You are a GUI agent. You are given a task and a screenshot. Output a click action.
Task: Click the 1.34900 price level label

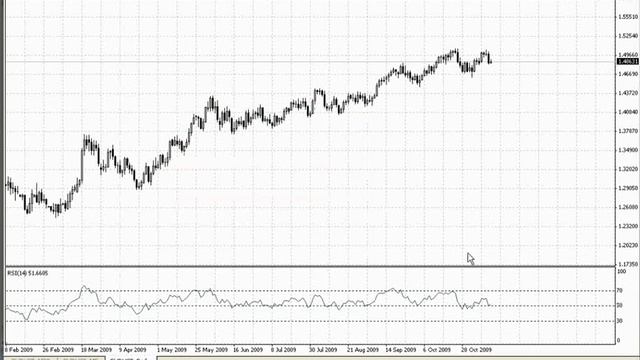point(628,150)
